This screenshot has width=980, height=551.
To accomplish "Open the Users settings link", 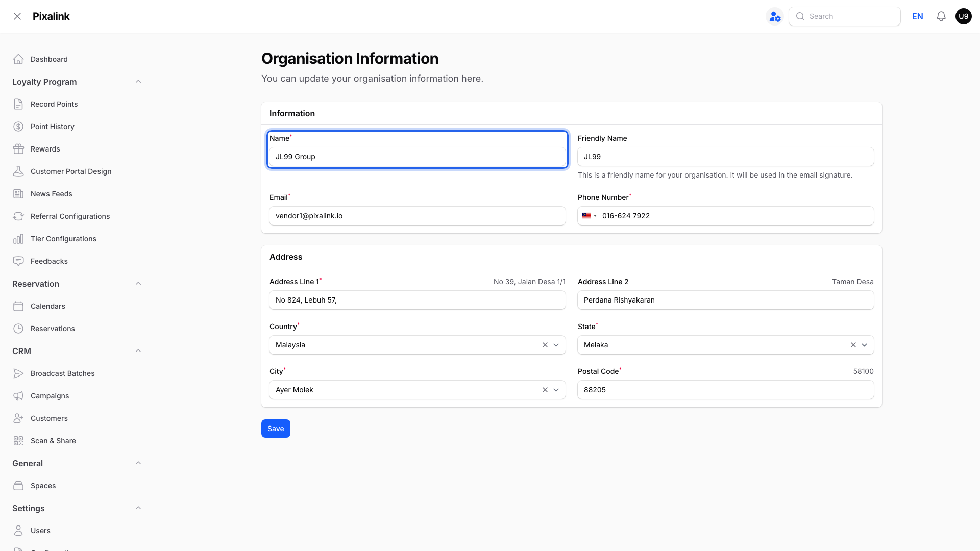I will (x=40, y=531).
